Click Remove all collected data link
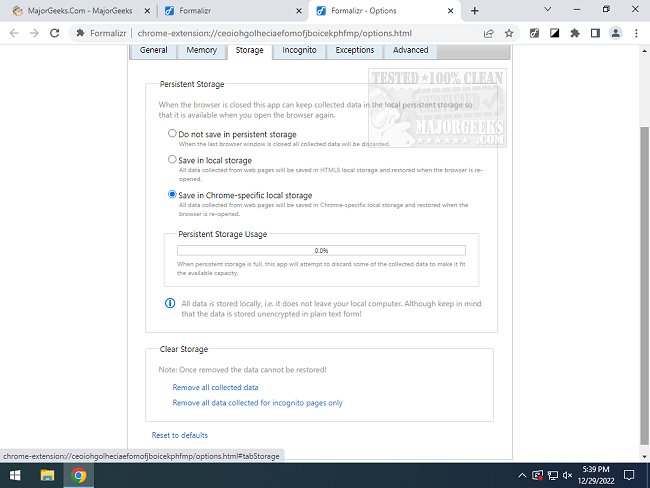 coord(215,387)
